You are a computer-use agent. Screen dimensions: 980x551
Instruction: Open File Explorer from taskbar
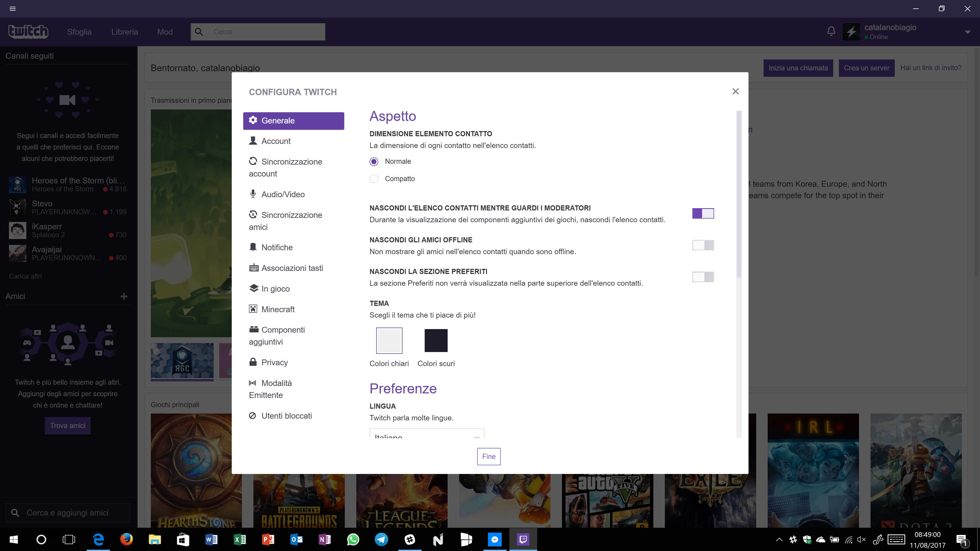pos(154,539)
